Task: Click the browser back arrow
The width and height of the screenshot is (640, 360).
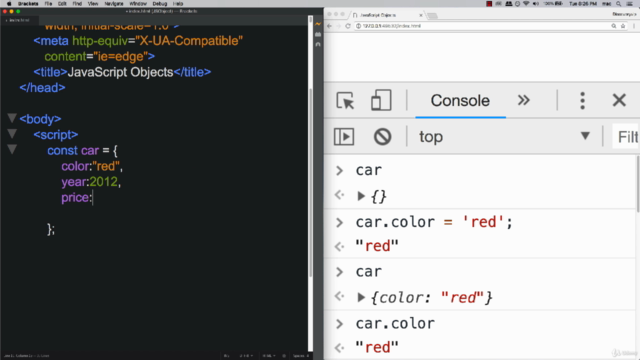Action: tap(330, 26)
